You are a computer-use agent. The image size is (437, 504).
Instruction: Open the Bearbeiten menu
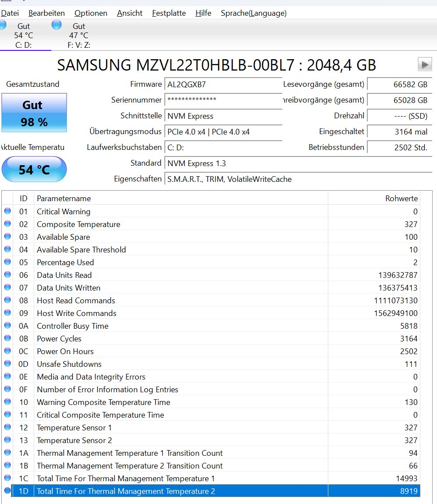[x=46, y=13]
